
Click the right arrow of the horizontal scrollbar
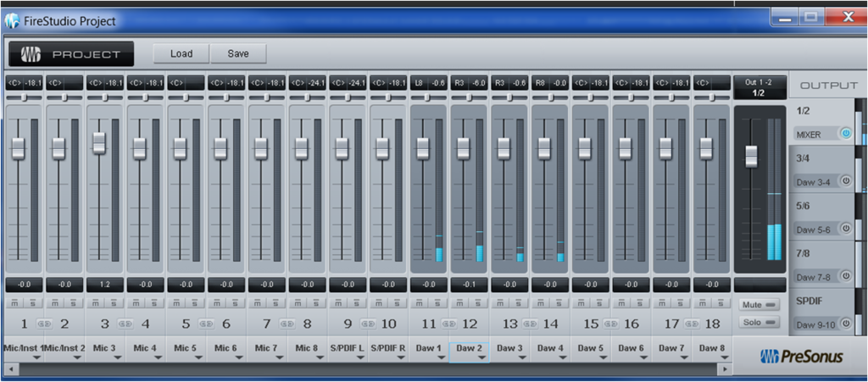click(724, 369)
